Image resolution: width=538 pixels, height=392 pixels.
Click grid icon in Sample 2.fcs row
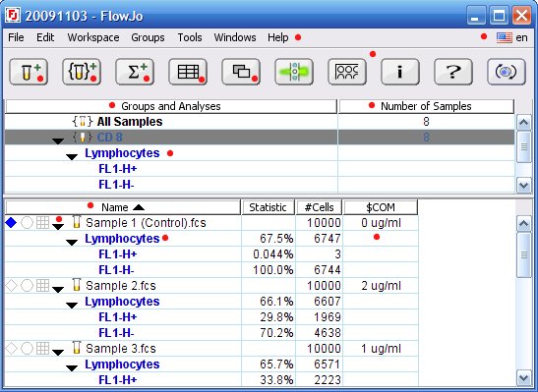click(x=42, y=286)
